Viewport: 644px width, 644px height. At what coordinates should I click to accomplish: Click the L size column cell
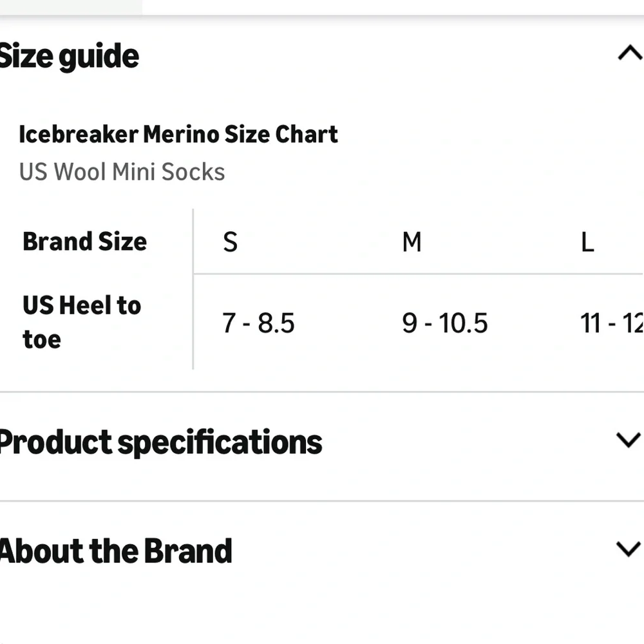coord(587,241)
